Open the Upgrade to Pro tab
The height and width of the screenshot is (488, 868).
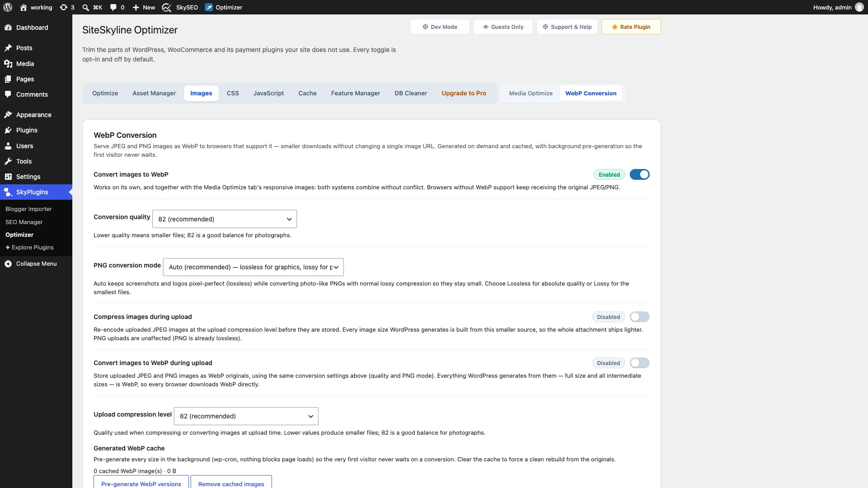coord(464,93)
